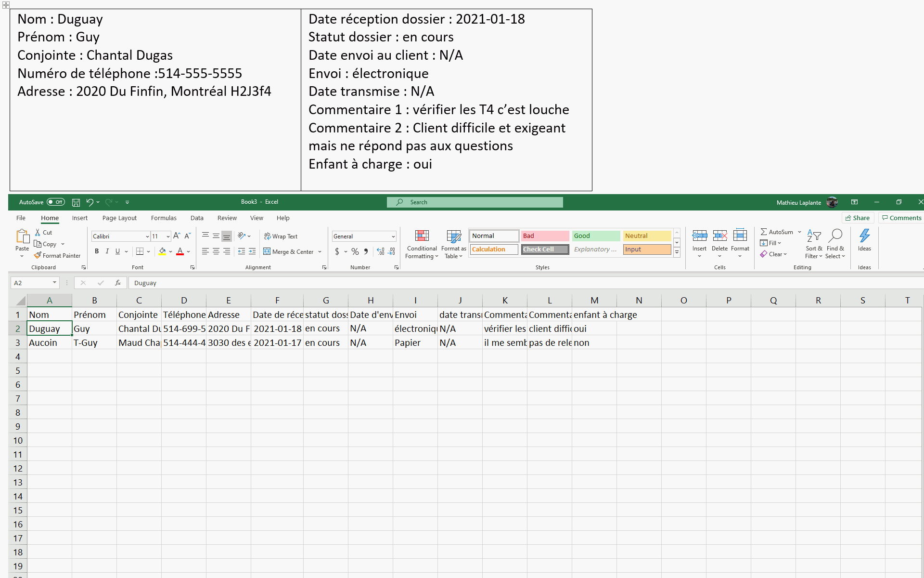Open the General number format dropdown
This screenshot has width=924, height=578.
point(393,236)
